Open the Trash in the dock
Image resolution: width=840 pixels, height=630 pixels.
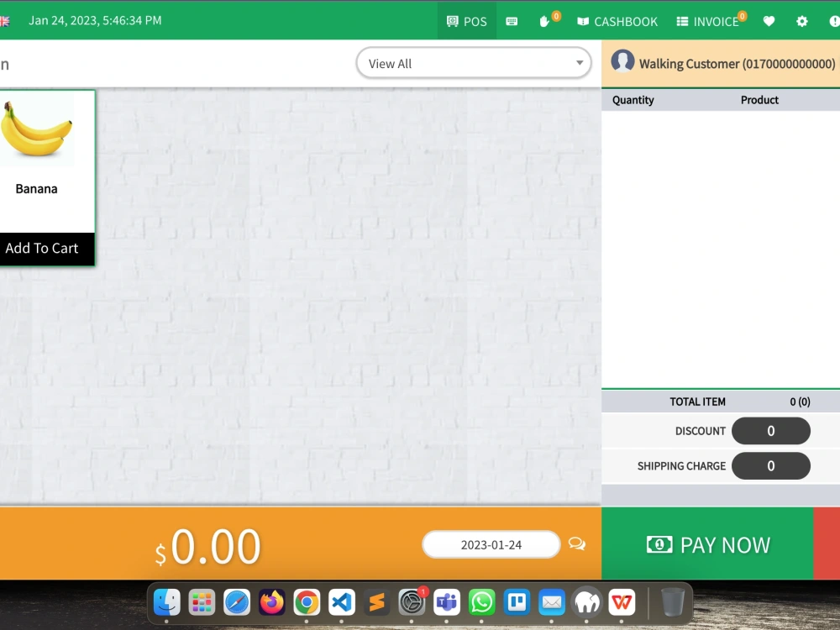coord(672,602)
